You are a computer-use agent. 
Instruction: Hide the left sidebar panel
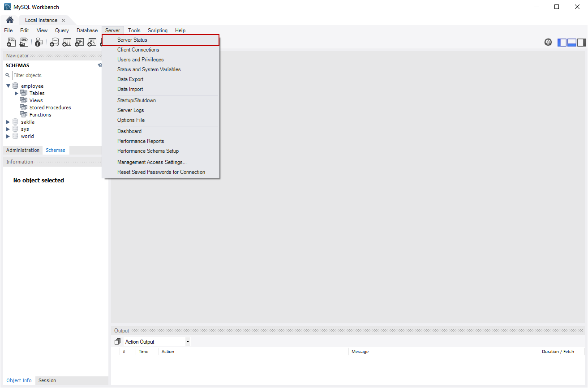click(x=562, y=42)
